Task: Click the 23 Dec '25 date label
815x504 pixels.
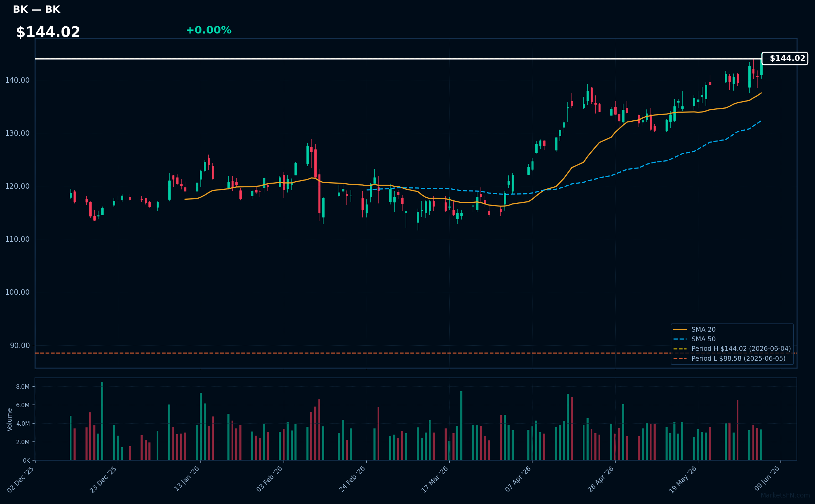Action: (x=104, y=479)
